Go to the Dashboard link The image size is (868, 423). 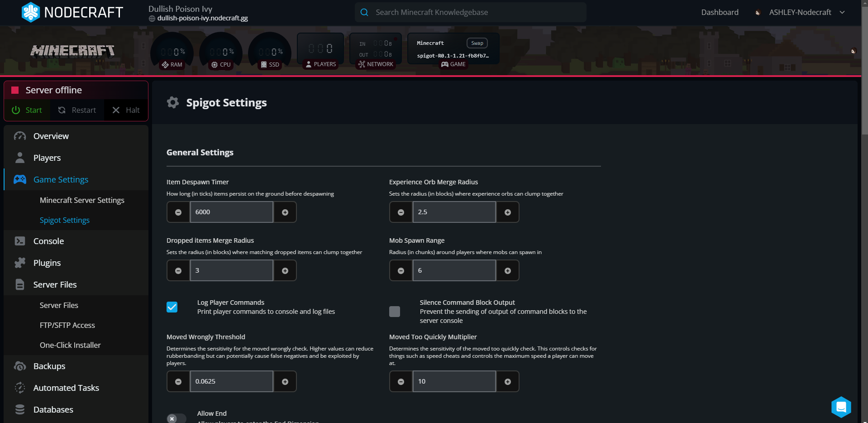[x=720, y=12]
